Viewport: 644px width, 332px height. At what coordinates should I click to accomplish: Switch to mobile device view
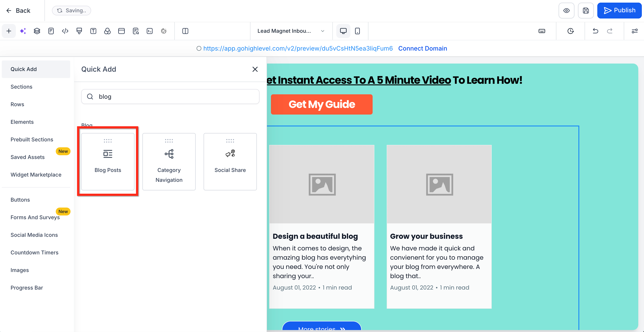click(x=357, y=31)
